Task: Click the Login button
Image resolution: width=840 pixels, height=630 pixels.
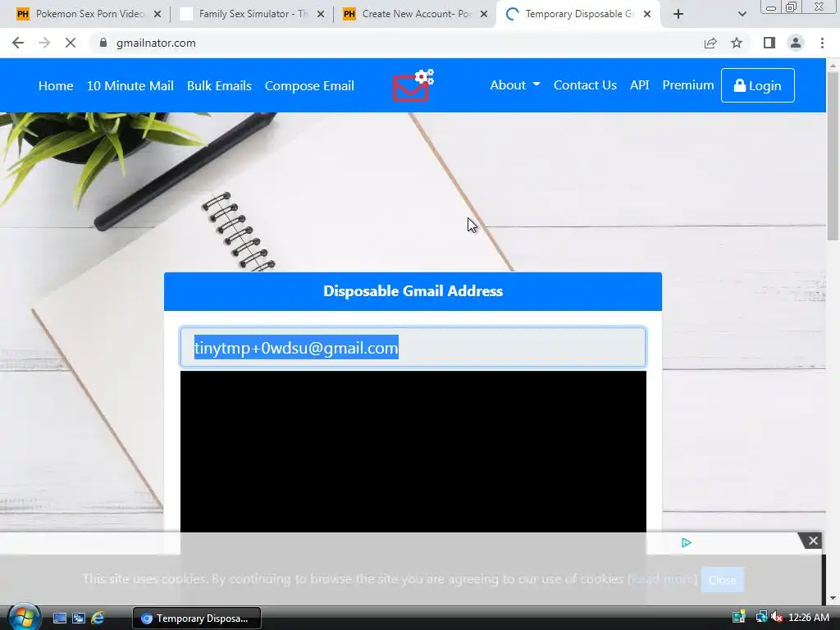Action: (x=757, y=85)
